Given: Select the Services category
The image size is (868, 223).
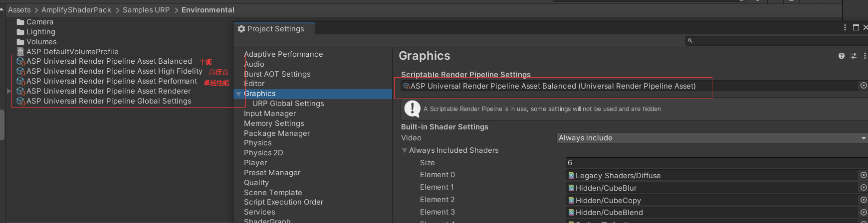Looking at the screenshot, I should [x=259, y=212].
